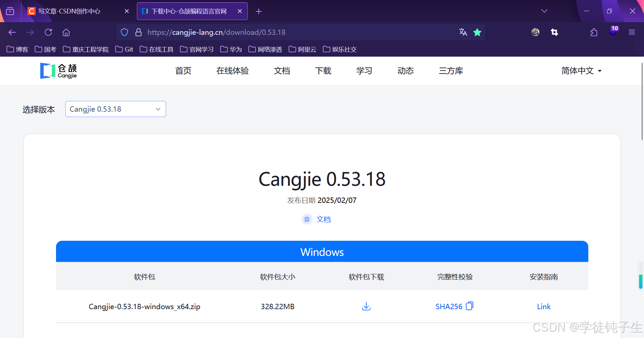Open the 网络渗透 bookmarks folder

click(265, 49)
